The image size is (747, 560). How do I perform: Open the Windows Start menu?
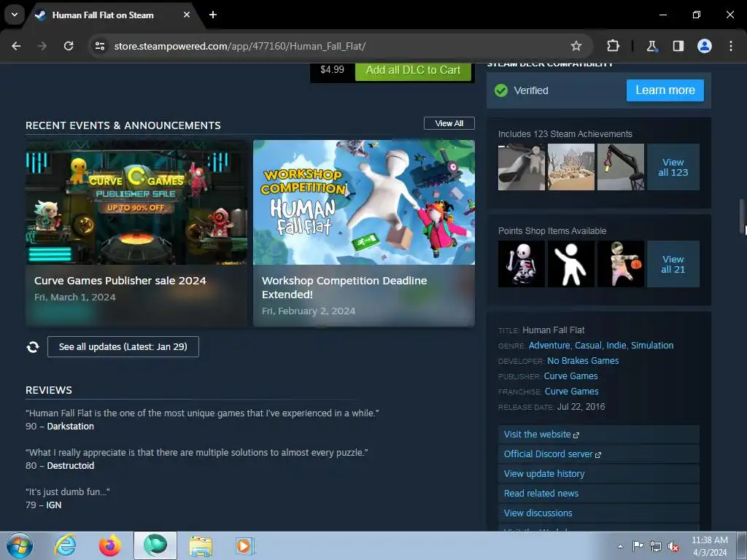(x=20, y=545)
